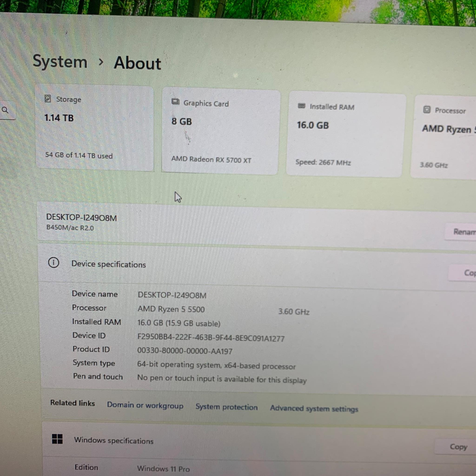Click the Installed RAM chip icon
The image size is (476, 476).
click(301, 106)
